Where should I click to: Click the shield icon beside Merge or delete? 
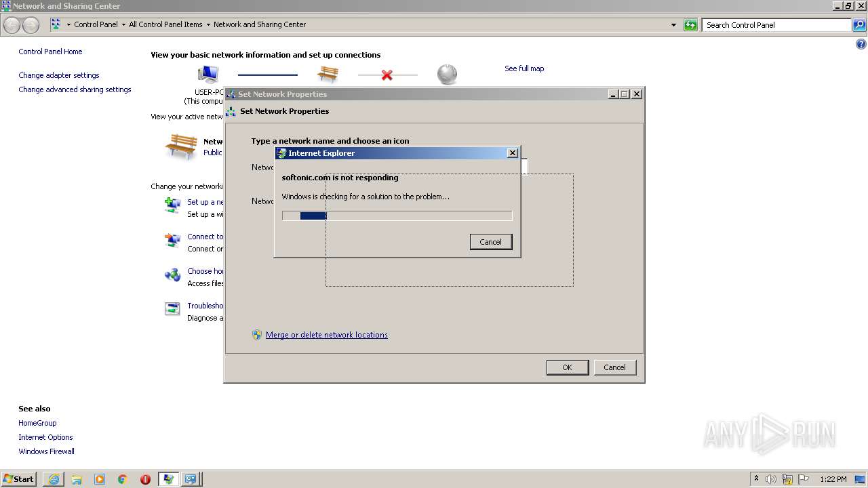[257, 335]
